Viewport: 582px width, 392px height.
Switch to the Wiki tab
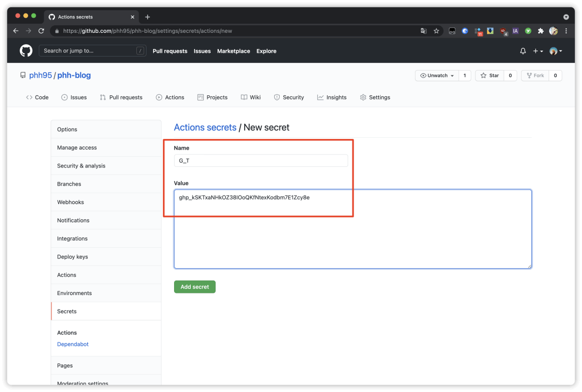coord(251,97)
